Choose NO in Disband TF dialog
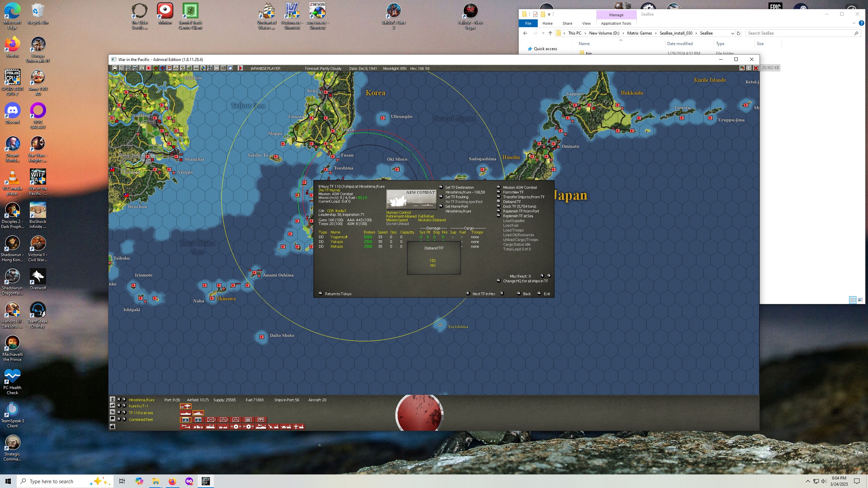 point(433,265)
